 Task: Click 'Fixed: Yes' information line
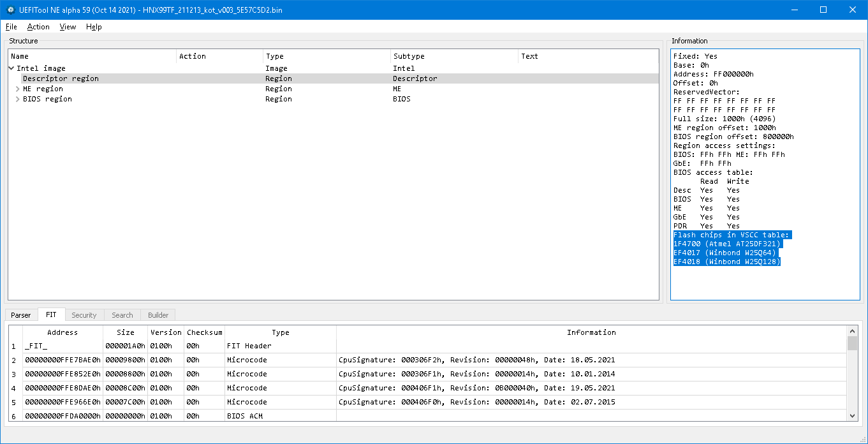point(696,56)
